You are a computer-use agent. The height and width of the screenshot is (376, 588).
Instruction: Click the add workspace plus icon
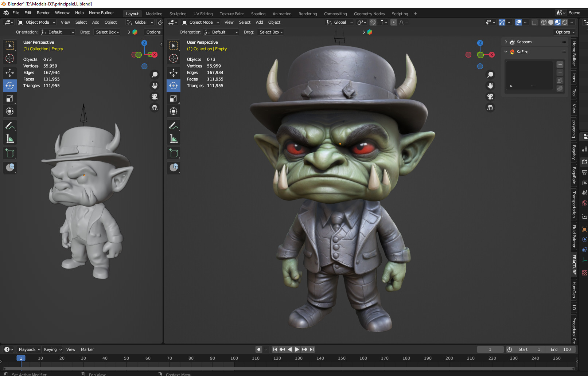click(415, 14)
